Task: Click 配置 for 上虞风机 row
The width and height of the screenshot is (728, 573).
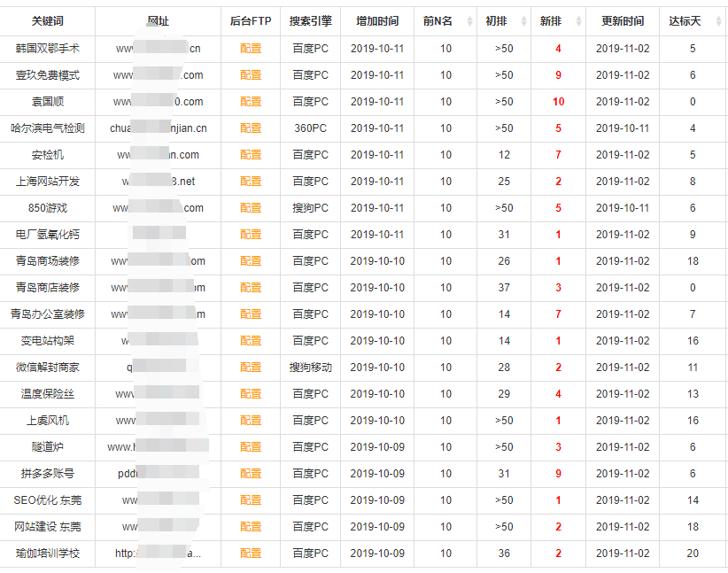Action: [x=251, y=421]
